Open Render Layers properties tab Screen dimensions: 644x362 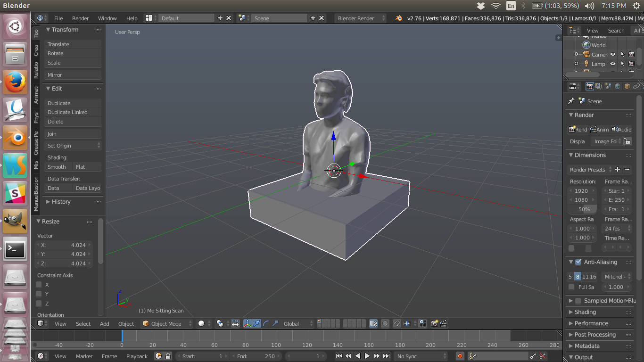[x=599, y=86]
